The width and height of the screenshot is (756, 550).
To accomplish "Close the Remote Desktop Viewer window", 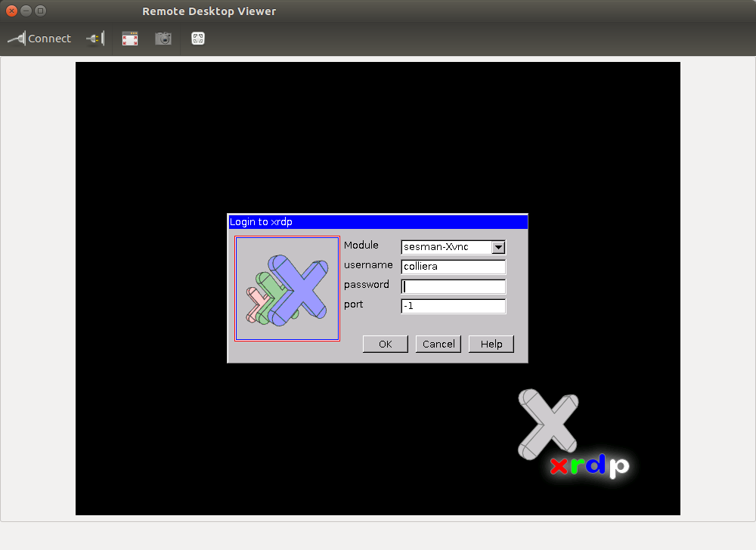I will (x=11, y=11).
